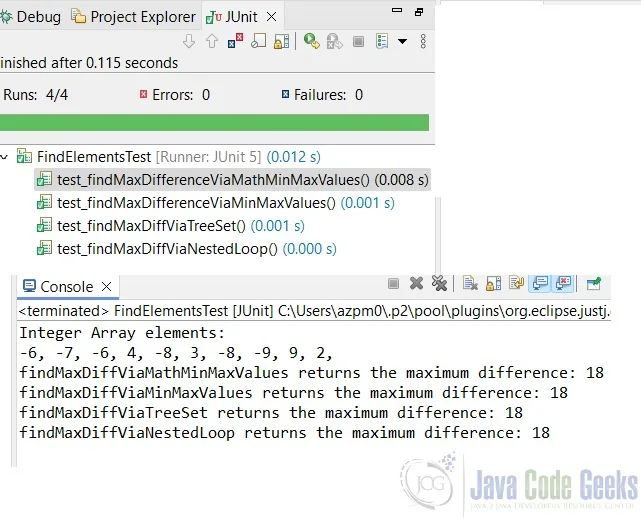Click the findMaxDiffViaTreeSet console output line
The image size is (641, 525).
[x=271, y=413]
